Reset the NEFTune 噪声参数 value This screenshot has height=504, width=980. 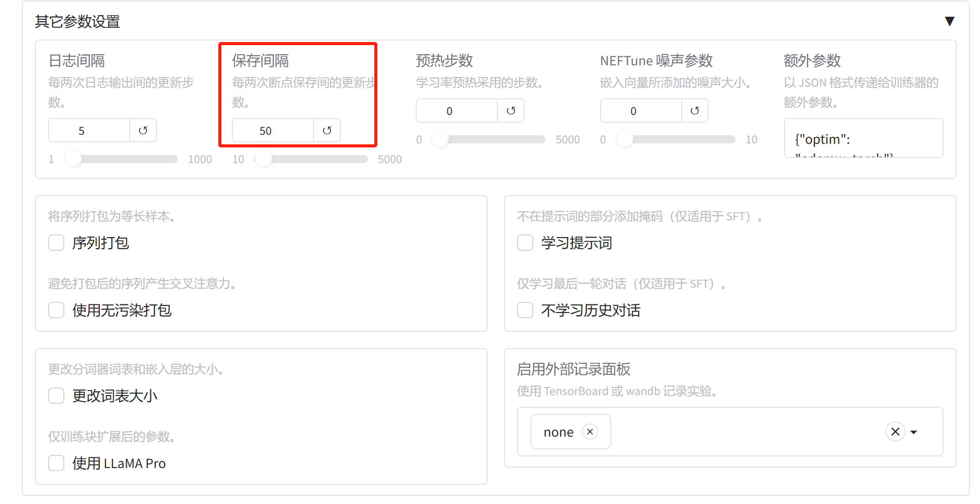point(694,111)
